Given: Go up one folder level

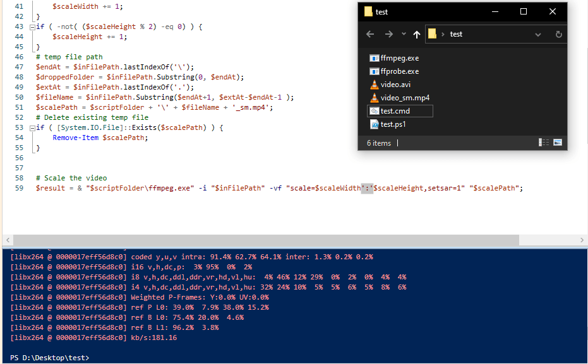Looking at the screenshot, I should tap(417, 34).
